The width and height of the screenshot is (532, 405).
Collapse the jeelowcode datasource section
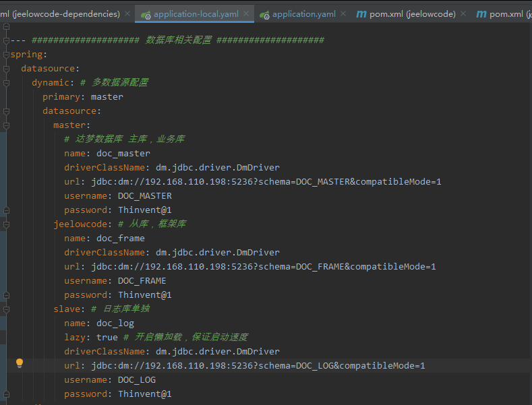6,224
